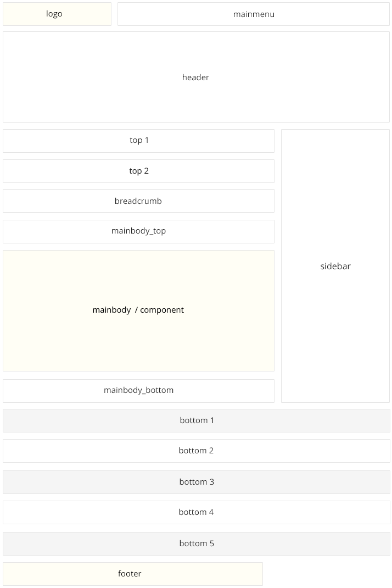
Task: Click the top 2 position box
Action: point(138,171)
